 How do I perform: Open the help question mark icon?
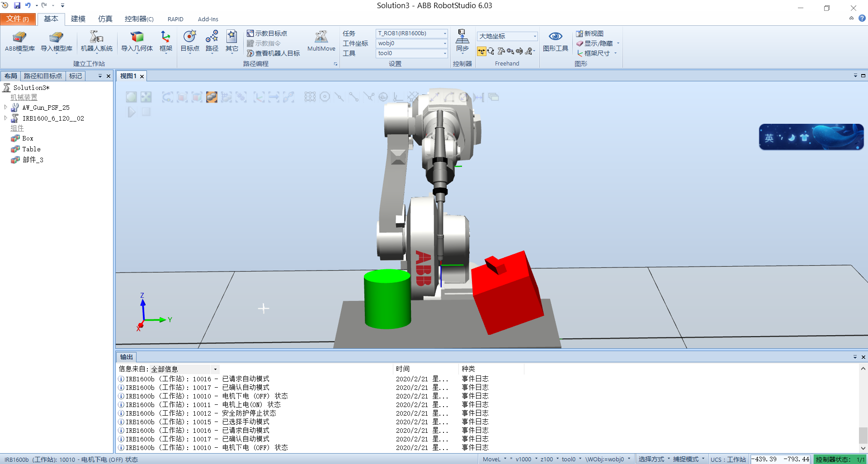click(862, 19)
